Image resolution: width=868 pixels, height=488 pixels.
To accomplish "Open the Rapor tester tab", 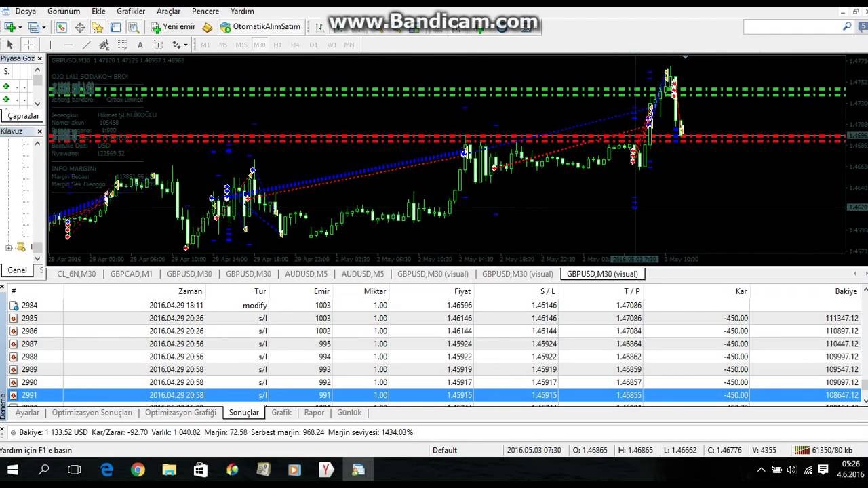I will pos(314,412).
